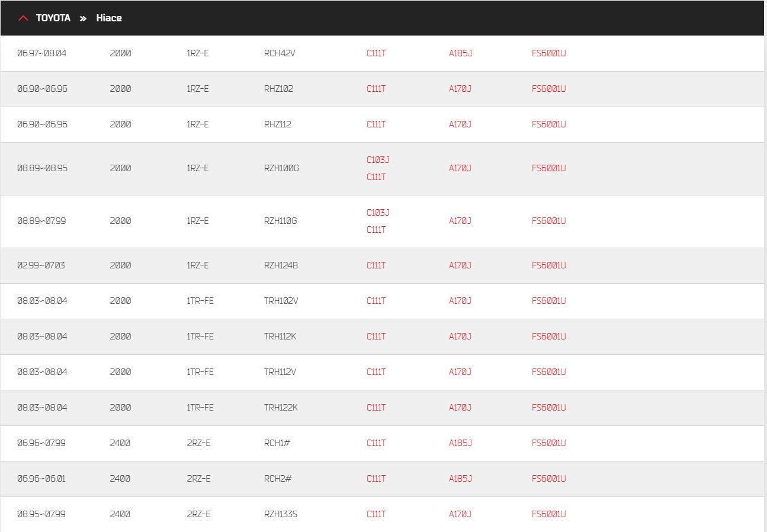Open C111T part for TRH102V
Viewport: 767px width, 532px height.
pos(376,301)
